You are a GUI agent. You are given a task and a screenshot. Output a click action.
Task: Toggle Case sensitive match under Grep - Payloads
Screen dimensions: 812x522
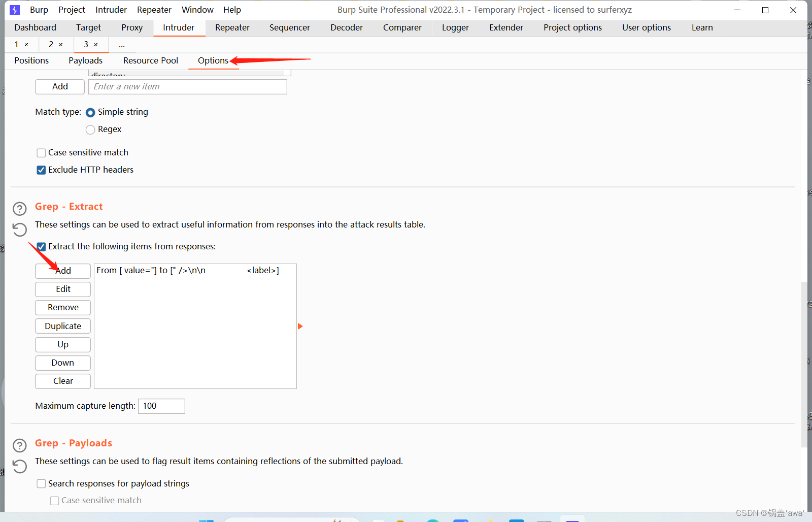[54, 501]
